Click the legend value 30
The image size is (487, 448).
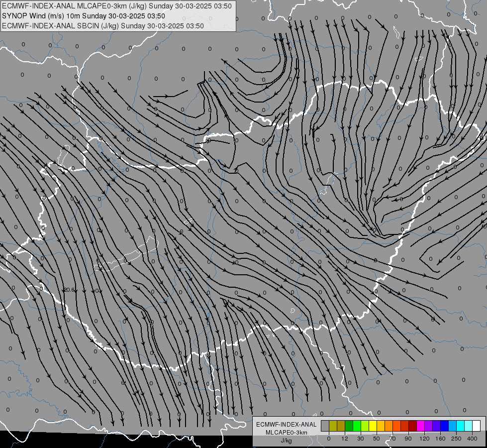click(x=361, y=439)
